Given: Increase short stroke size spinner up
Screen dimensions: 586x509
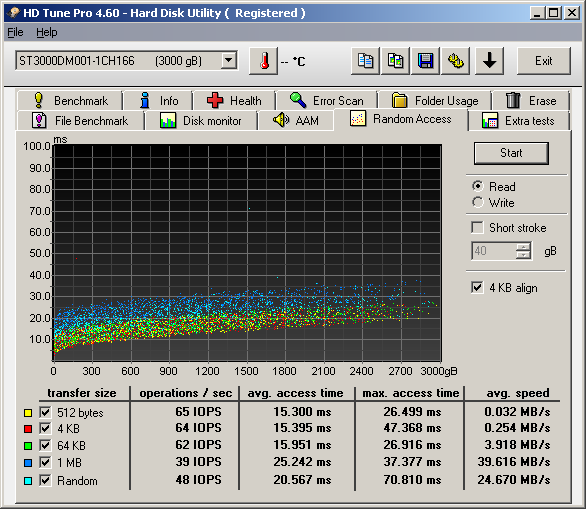Looking at the screenshot, I should [523, 246].
